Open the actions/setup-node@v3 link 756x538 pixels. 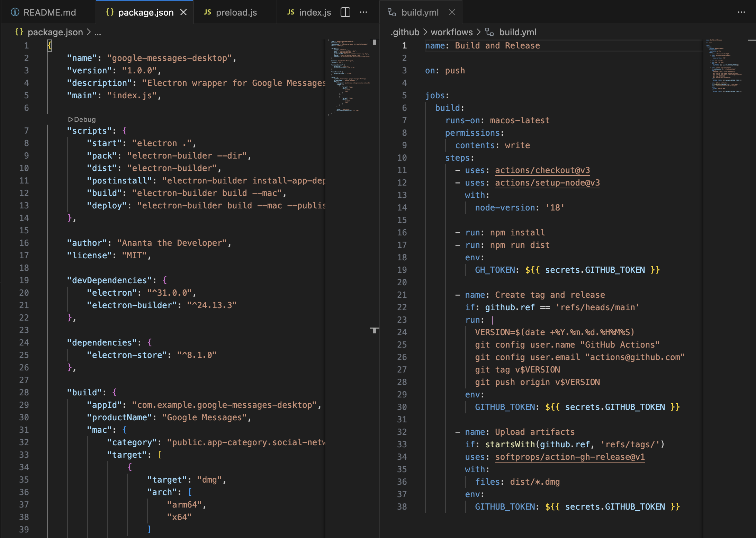tap(547, 183)
